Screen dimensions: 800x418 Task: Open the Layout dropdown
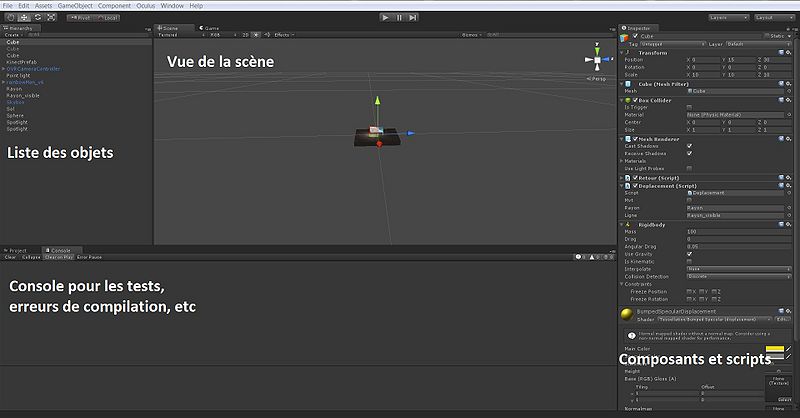pyautogui.click(x=774, y=17)
